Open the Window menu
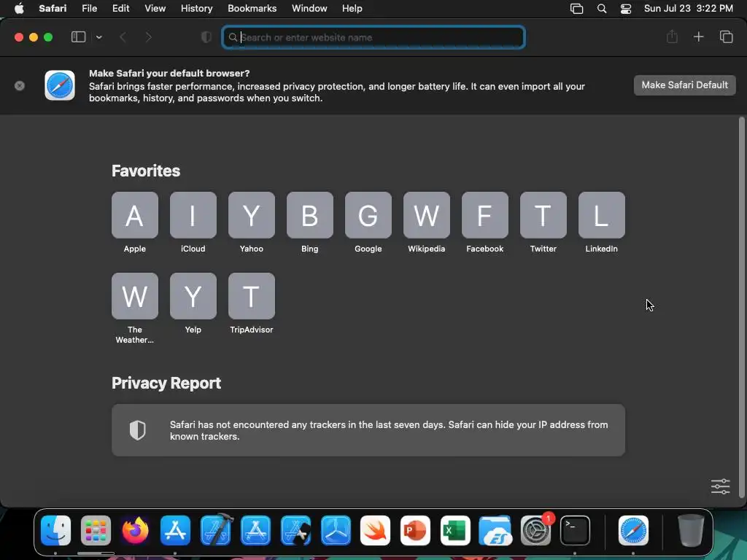Viewport: 747px width, 560px height. [309, 9]
